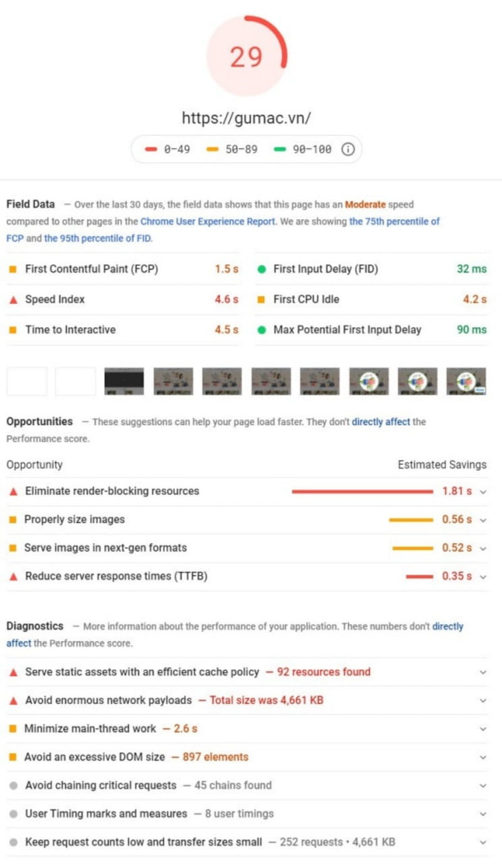Expand Keep request counts low audit

[483, 842]
